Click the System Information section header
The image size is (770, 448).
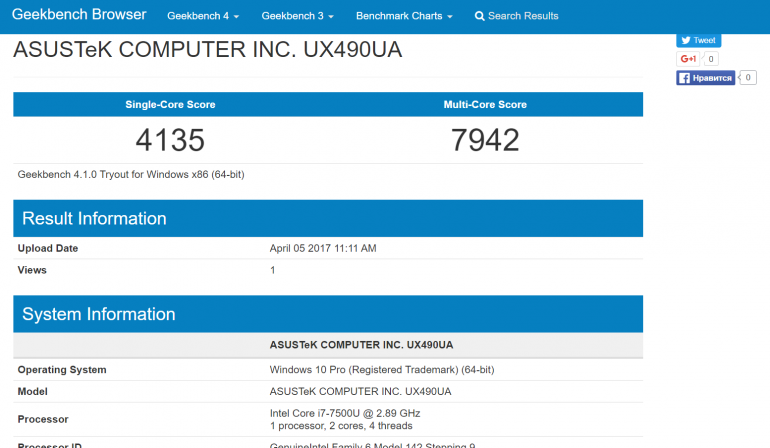pyautogui.click(x=328, y=314)
